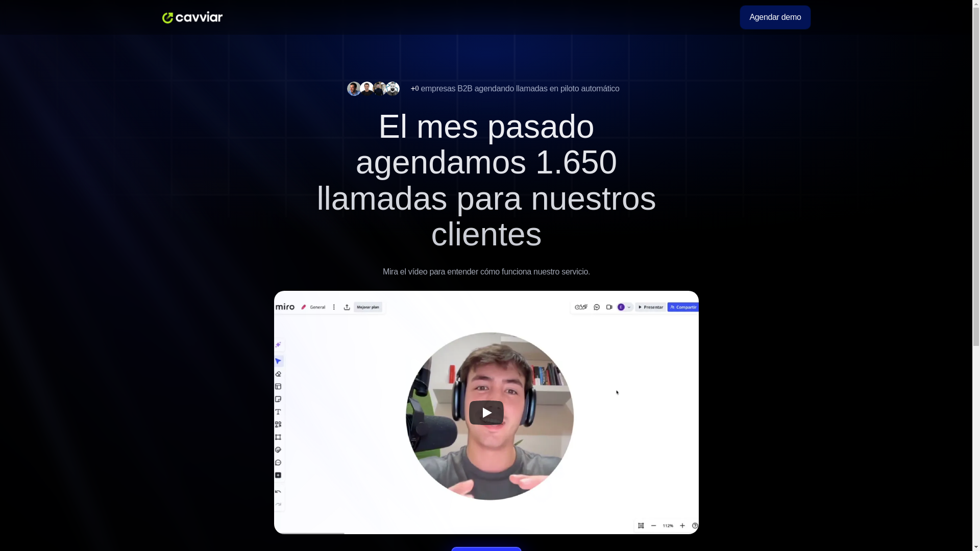Select the Miro AI sparkle tool
Screen dimensions: 980x551
click(x=278, y=345)
